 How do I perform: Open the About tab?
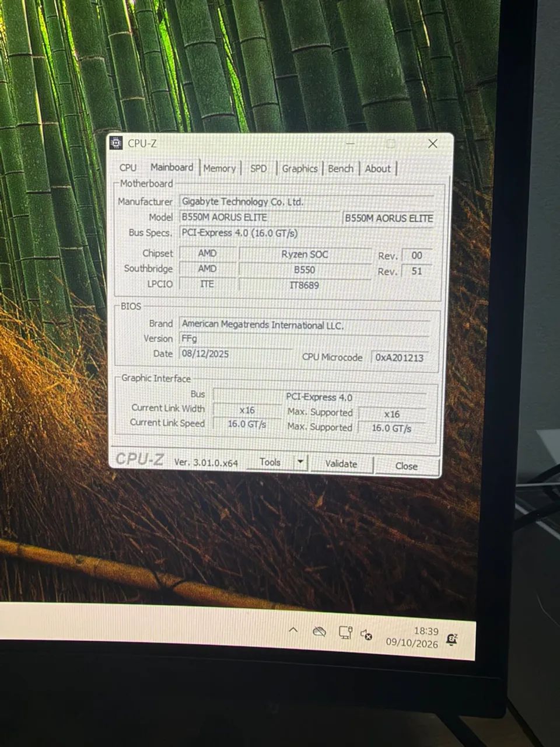point(378,169)
